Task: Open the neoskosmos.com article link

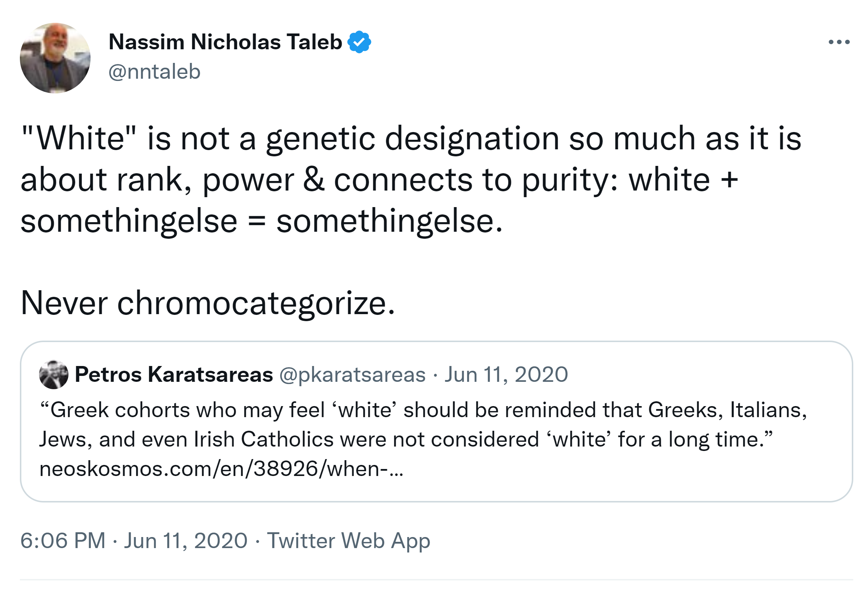Action: (x=221, y=469)
